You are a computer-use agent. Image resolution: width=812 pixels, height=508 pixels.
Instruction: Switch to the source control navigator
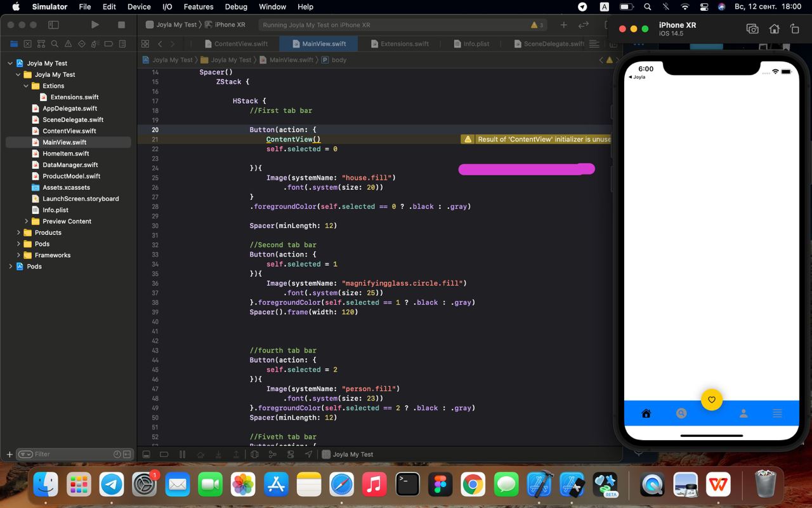point(27,44)
